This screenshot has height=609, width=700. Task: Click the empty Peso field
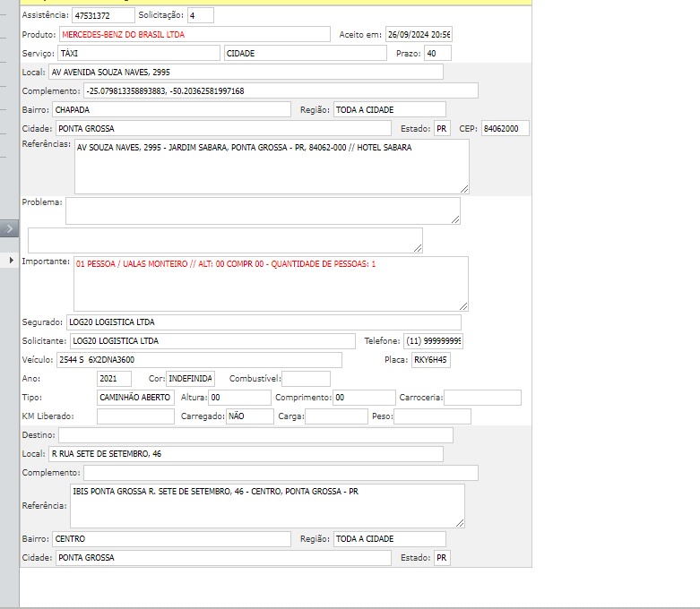[432, 416]
